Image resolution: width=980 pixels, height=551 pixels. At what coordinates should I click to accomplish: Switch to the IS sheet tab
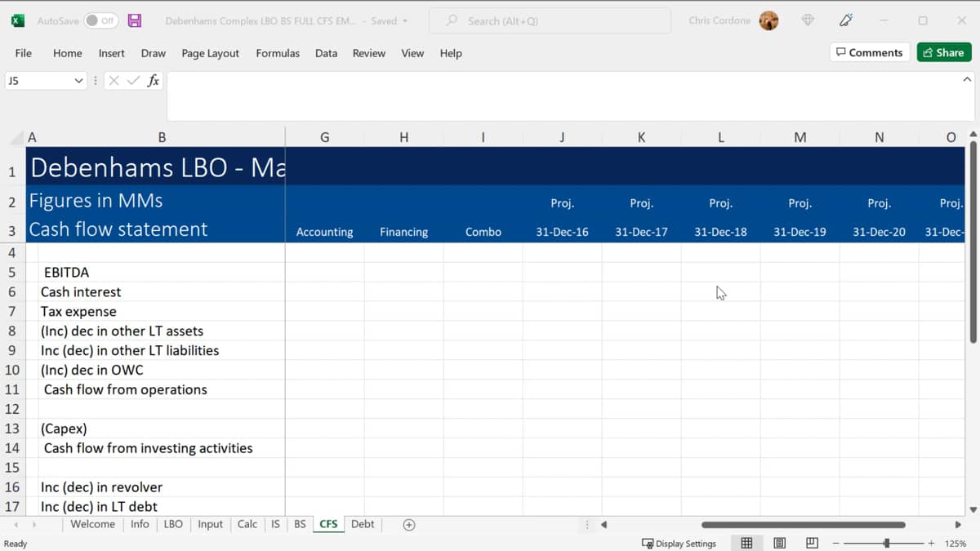[275, 524]
